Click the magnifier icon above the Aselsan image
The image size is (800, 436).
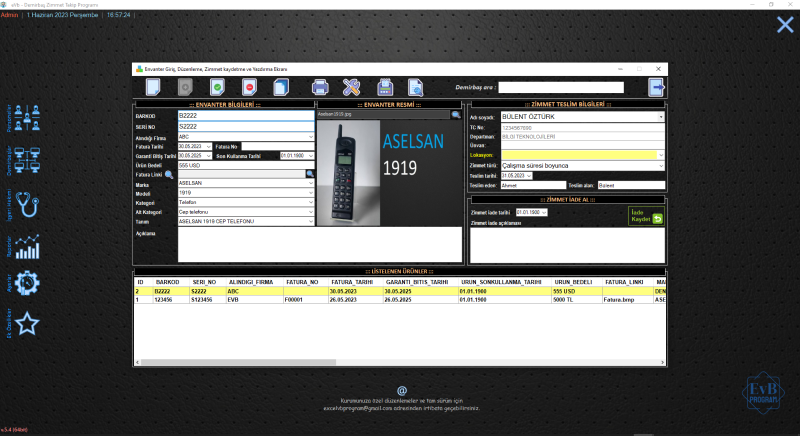456,115
